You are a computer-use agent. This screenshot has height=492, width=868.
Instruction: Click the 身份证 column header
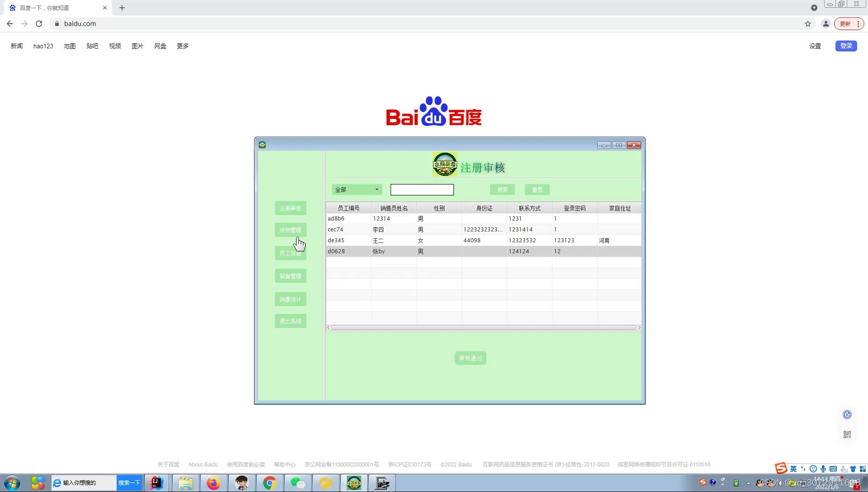[x=484, y=208]
